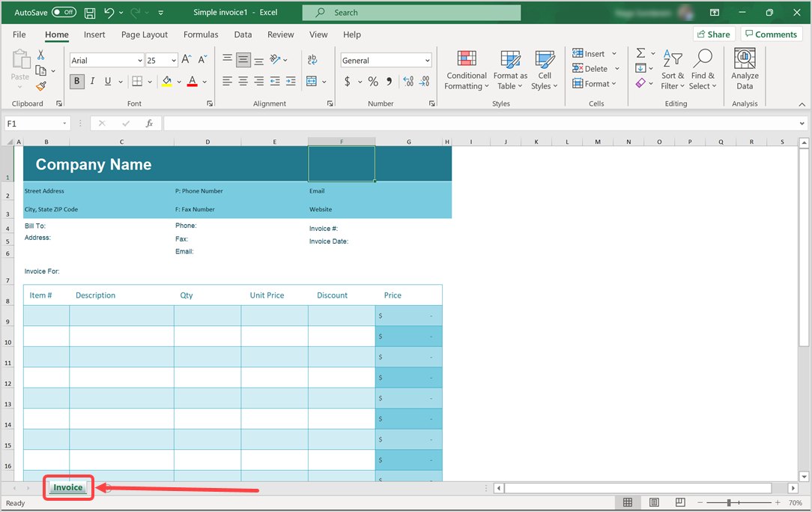Click the Analyze Data icon

pos(745,70)
